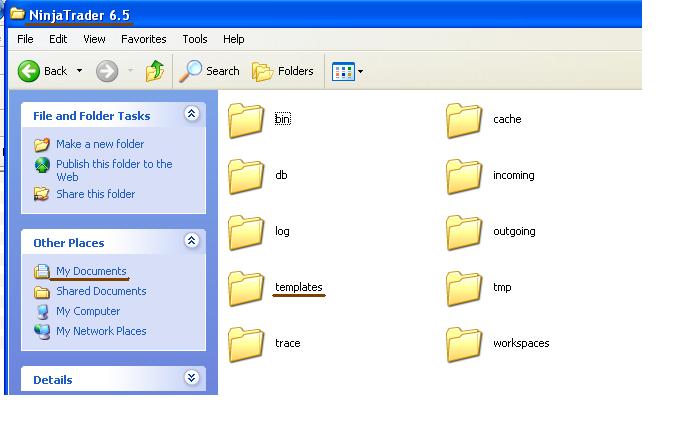Select the tmp folder icon
This screenshot has height=425, width=689.
pos(464,288)
